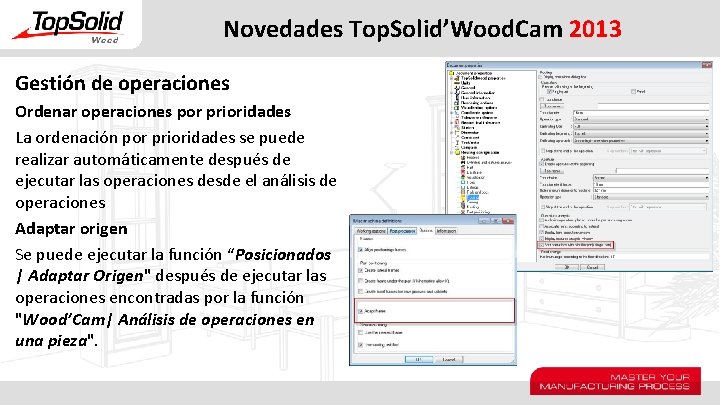Toggle the Create lateral frames checkbox
Screen dimensions: 720x405
[x=361, y=270]
